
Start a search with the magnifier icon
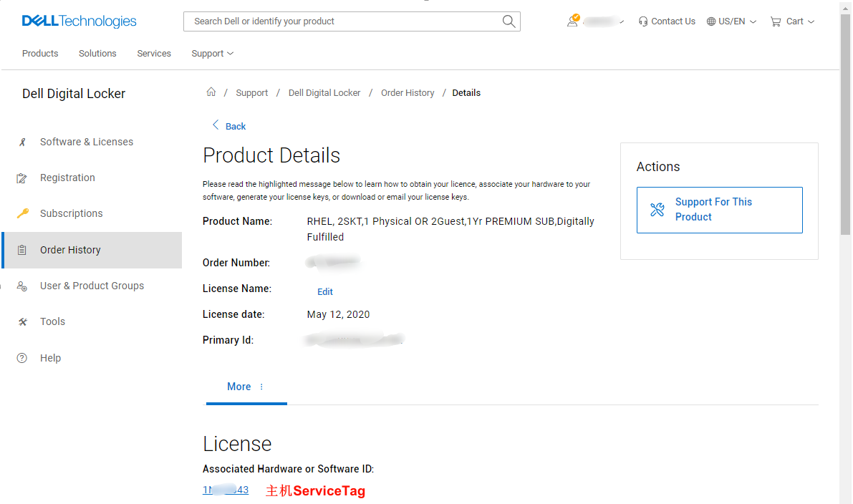tap(509, 21)
